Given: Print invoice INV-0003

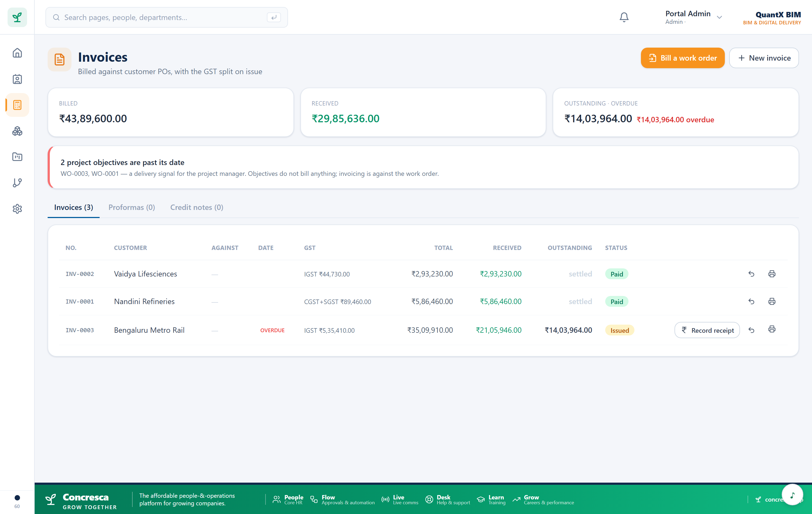Looking at the screenshot, I should (x=771, y=329).
